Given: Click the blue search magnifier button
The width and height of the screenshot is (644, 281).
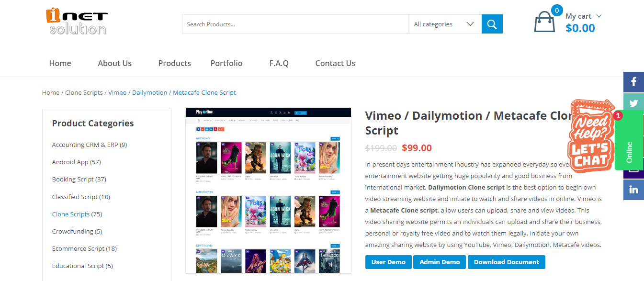Looking at the screenshot, I should click(492, 24).
